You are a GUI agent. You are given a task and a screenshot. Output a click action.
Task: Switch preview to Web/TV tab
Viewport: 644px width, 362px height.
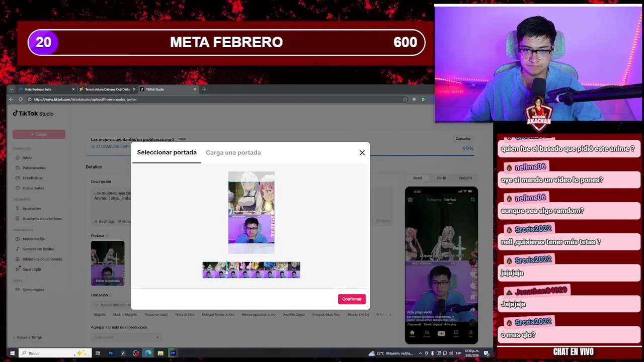[x=465, y=178]
